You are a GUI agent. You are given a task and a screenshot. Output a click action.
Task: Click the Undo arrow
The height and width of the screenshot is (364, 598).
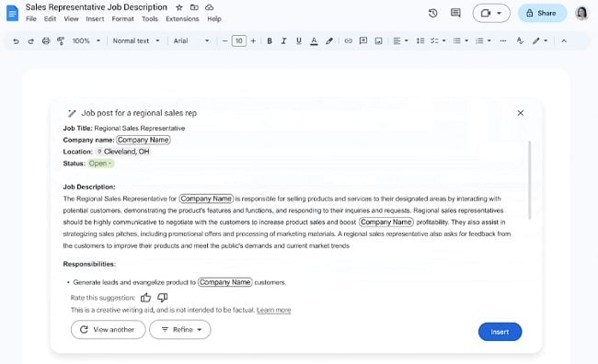point(16,40)
